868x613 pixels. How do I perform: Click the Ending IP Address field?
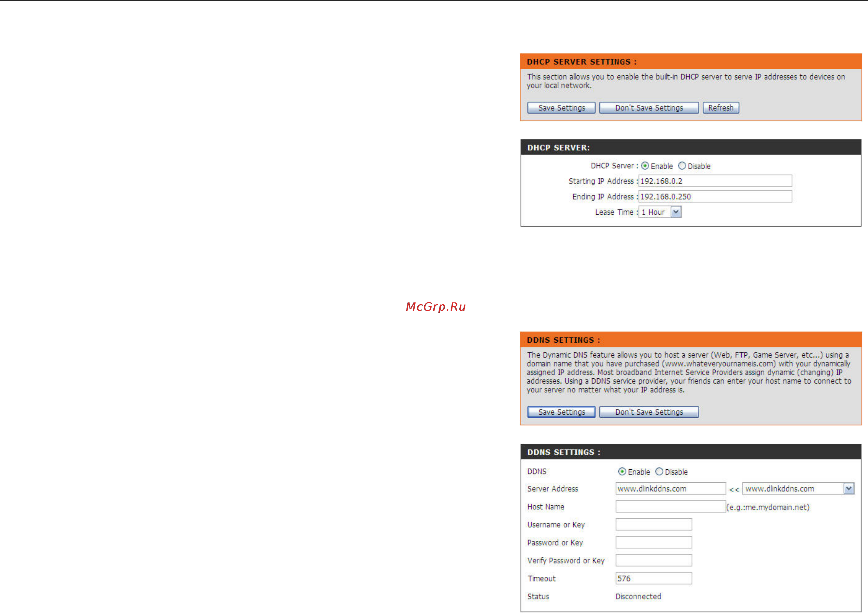click(715, 196)
